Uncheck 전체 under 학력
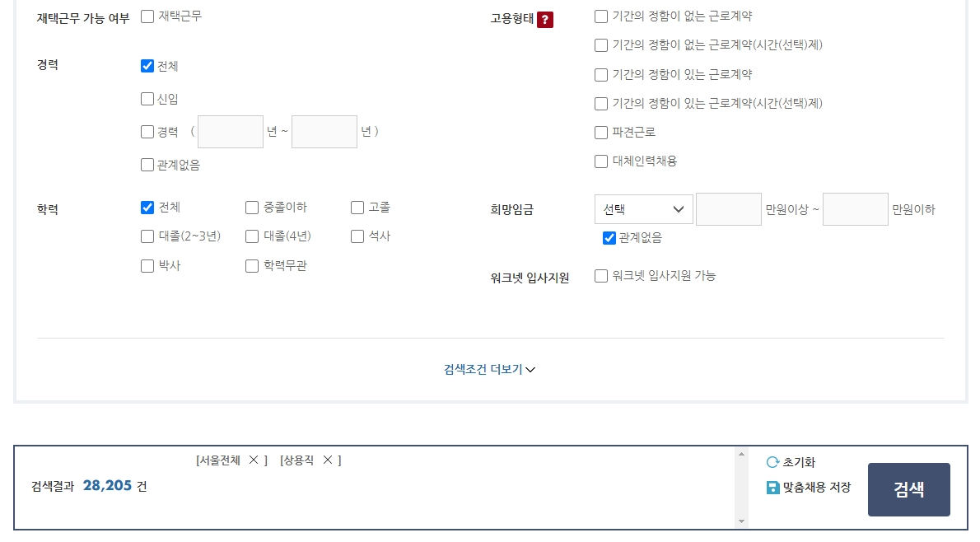 (x=147, y=208)
